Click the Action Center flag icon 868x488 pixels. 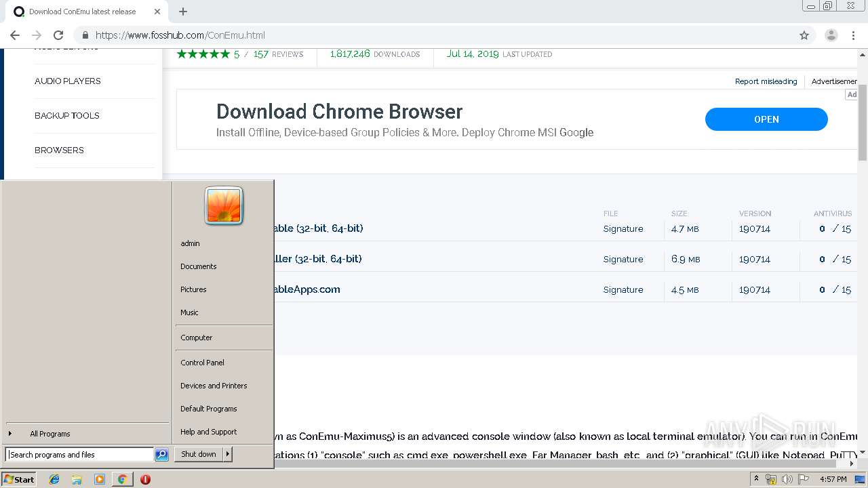pyautogui.click(x=804, y=479)
